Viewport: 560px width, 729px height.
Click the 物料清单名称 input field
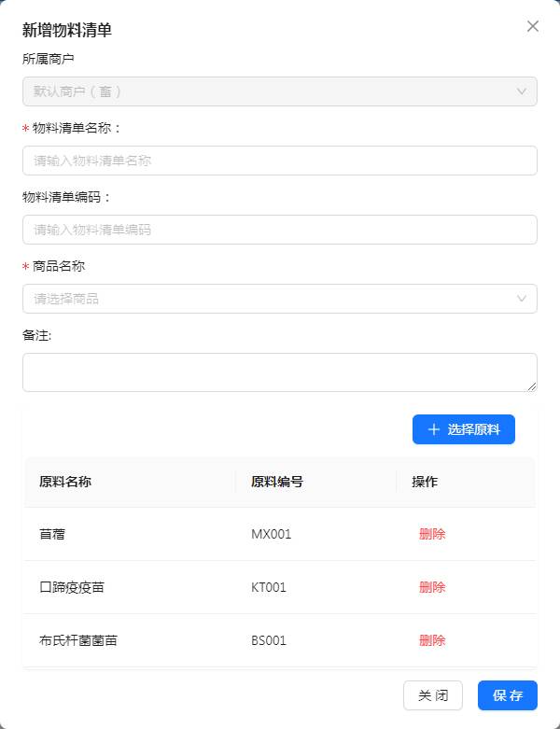279,161
